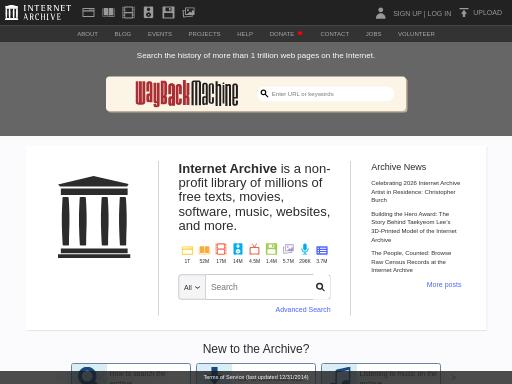
Task: Open the 52M texts collection icon
Action: point(204,250)
